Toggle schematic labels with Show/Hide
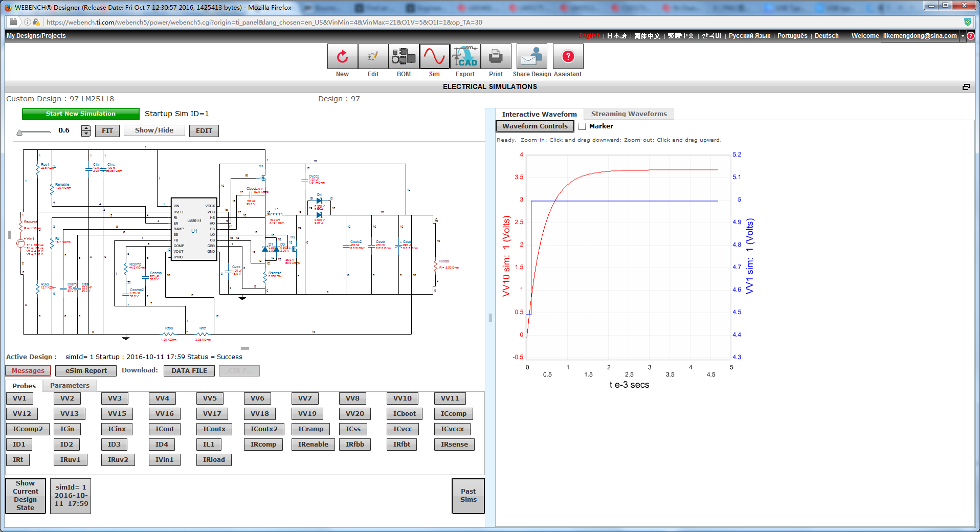The image size is (980, 532). click(154, 130)
